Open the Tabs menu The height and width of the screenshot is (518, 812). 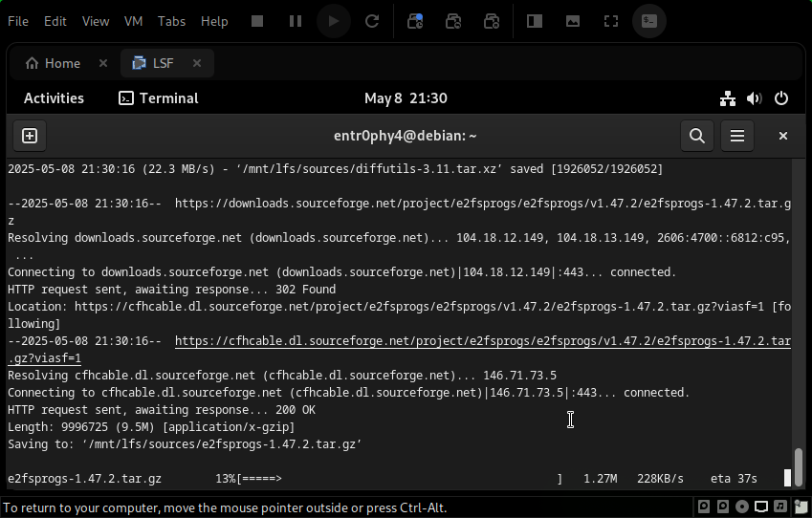tap(171, 21)
